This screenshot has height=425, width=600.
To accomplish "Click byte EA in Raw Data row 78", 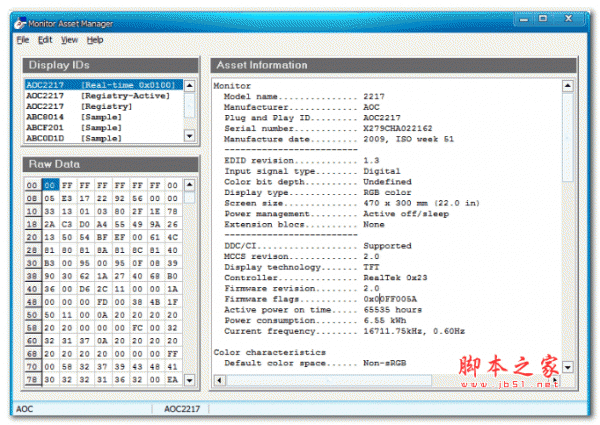I will click(x=173, y=380).
